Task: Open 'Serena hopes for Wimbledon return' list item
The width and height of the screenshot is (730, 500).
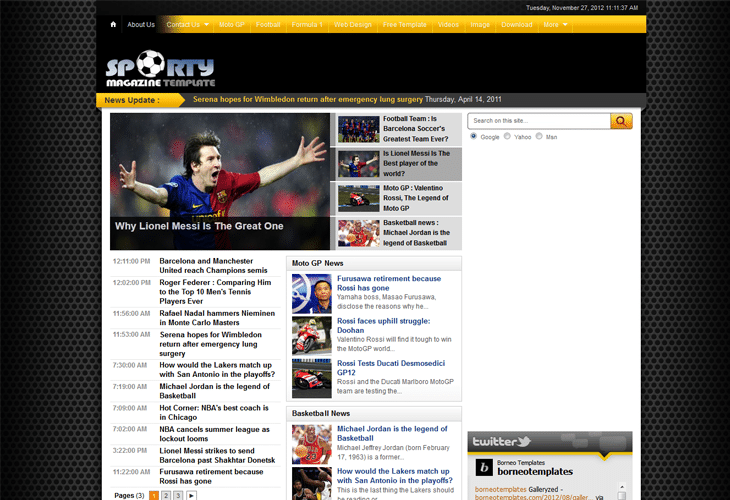Action: click(210, 344)
